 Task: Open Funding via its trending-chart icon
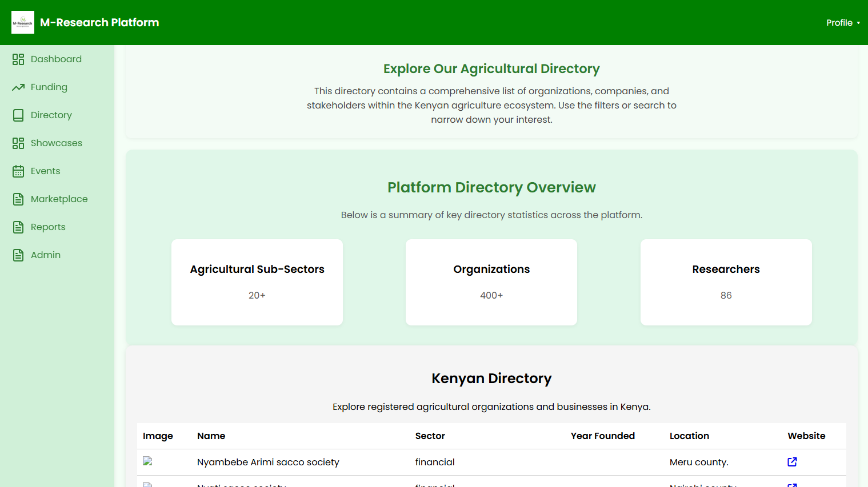pos(17,87)
